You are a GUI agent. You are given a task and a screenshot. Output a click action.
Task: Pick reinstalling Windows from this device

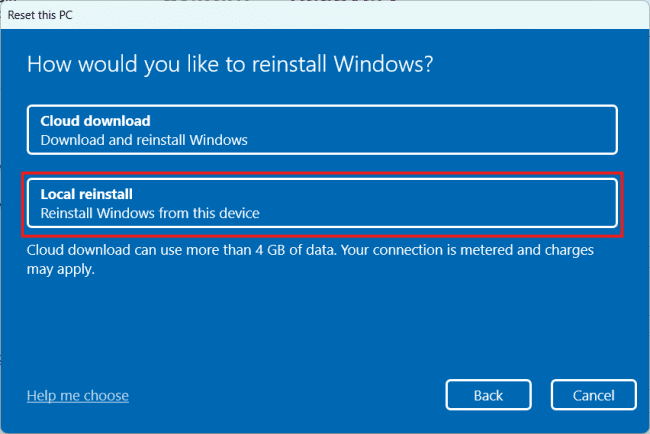tap(322, 203)
